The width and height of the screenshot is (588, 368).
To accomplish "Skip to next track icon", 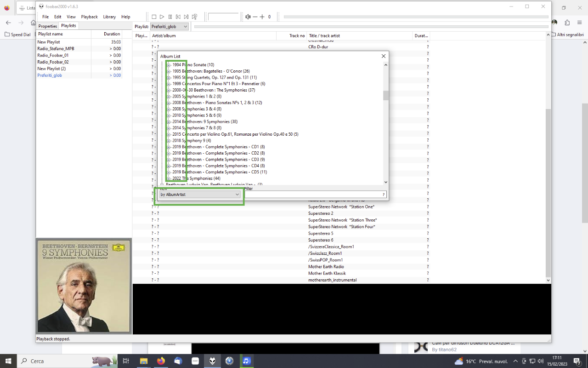I will point(186,17).
